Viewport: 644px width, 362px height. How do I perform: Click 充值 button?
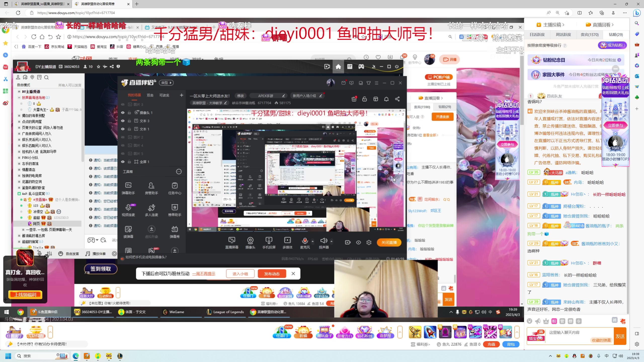491,344
